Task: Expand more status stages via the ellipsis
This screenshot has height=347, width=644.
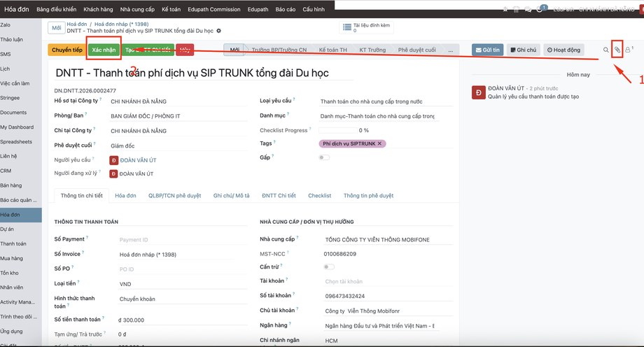Action: (451, 50)
